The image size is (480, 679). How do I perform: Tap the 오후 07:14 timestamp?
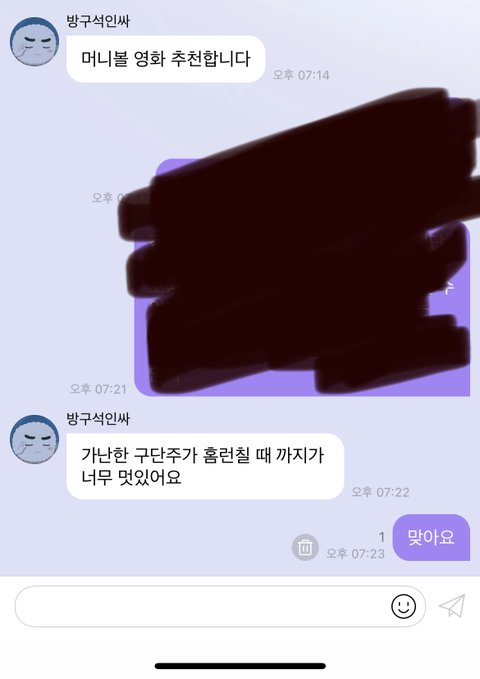coord(301,75)
